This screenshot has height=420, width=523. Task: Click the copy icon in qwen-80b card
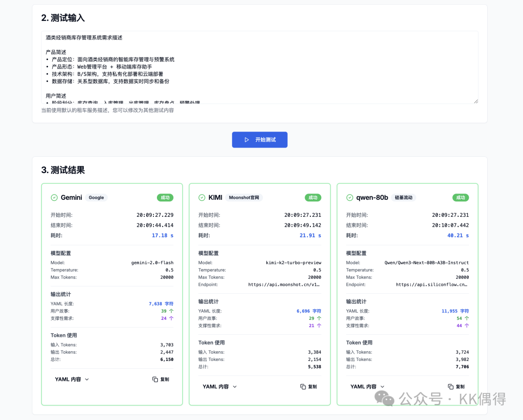pos(451,387)
